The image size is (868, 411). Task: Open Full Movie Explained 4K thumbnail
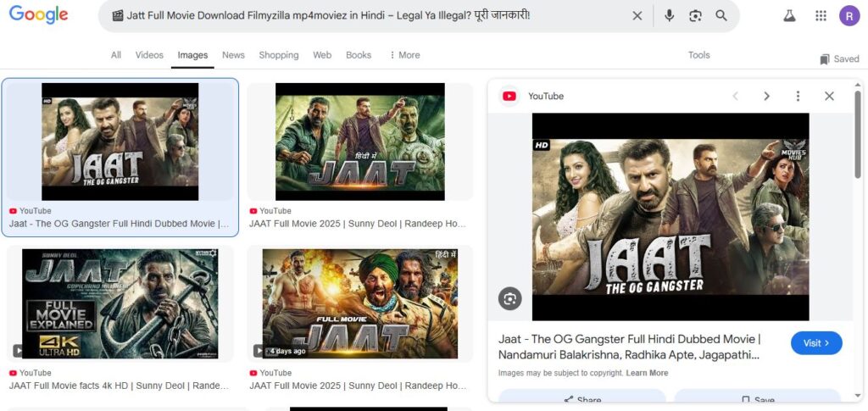(x=120, y=303)
